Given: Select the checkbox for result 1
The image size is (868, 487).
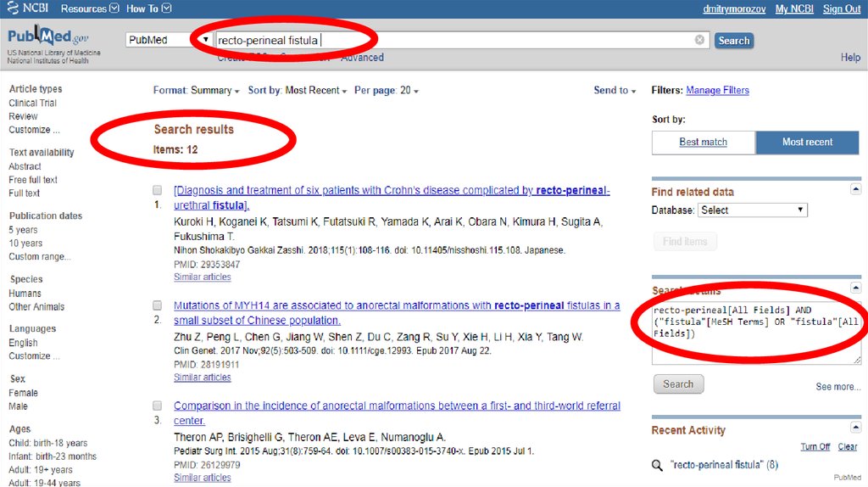Looking at the screenshot, I should point(158,190).
